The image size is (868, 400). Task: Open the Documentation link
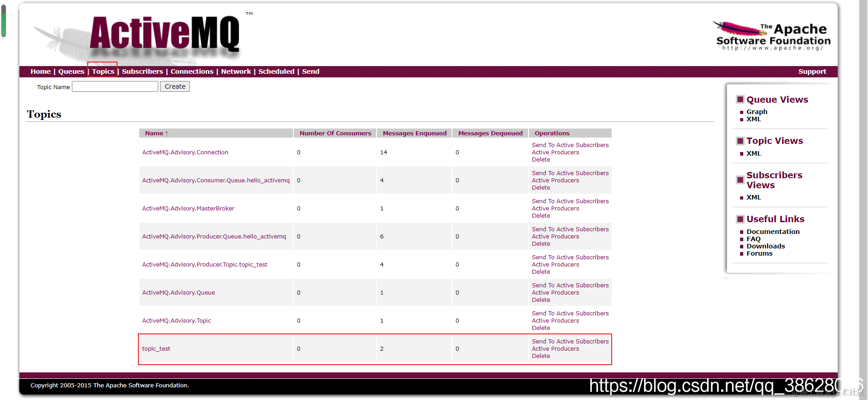tap(773, 232)
